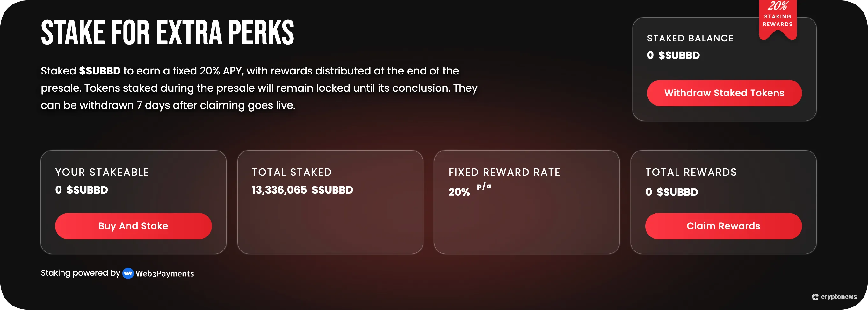This screenshot has height=310, width=868.
Task: Hit the Claim Rewards button
Action: point(723,226)
